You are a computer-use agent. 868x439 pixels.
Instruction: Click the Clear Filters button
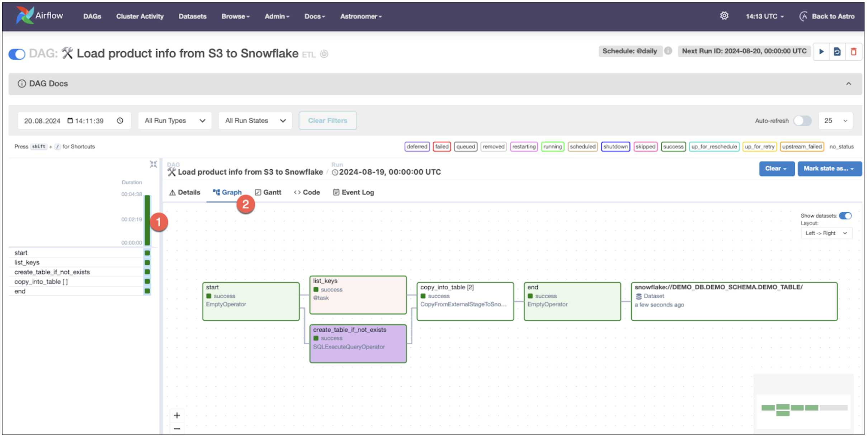pos(327,121)
